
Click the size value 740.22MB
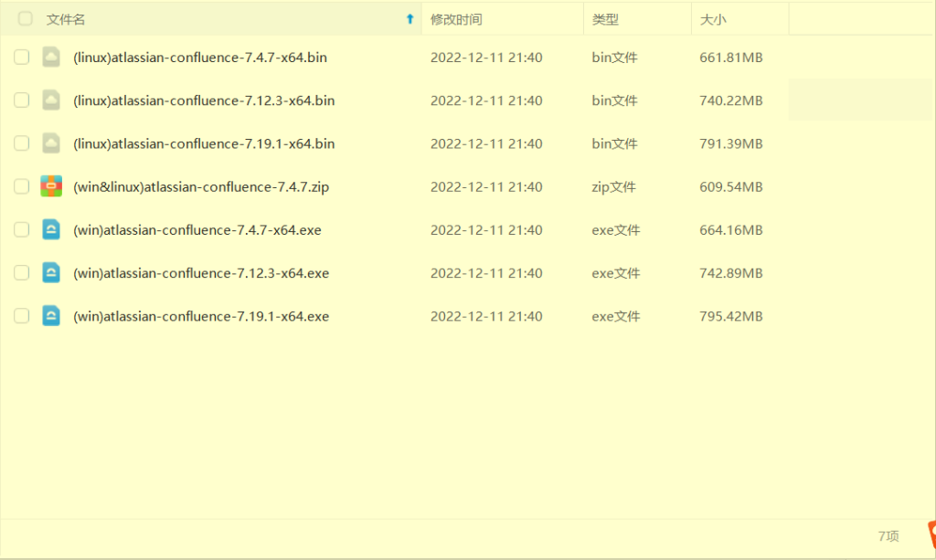[x=731, y=100]
